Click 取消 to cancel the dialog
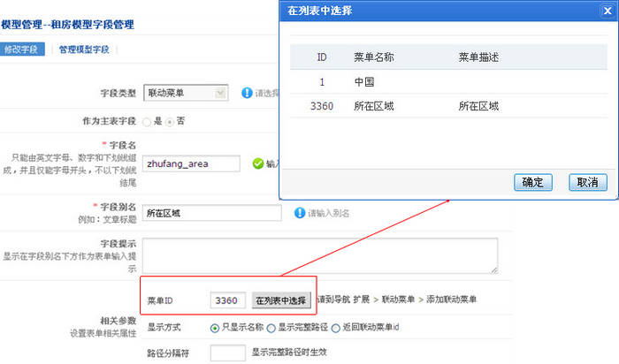The width and height of the screenshot is (619, 364). coord(587,182)
